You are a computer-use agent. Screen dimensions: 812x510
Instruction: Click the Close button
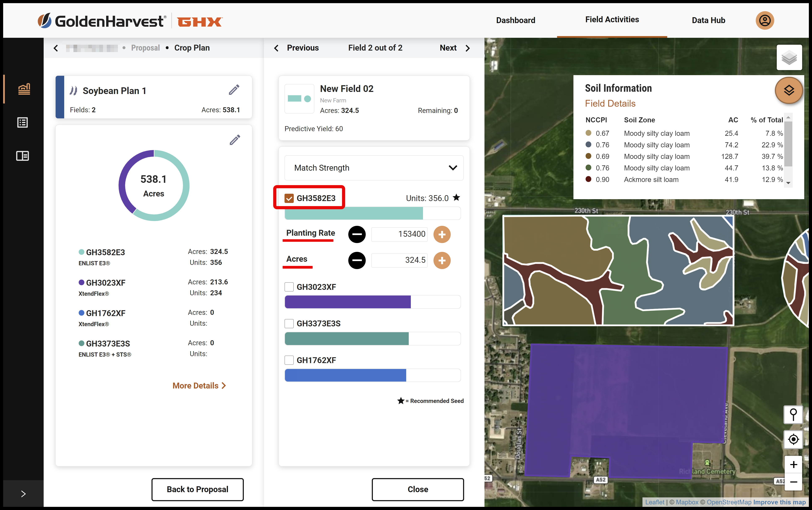coord(418,489)
